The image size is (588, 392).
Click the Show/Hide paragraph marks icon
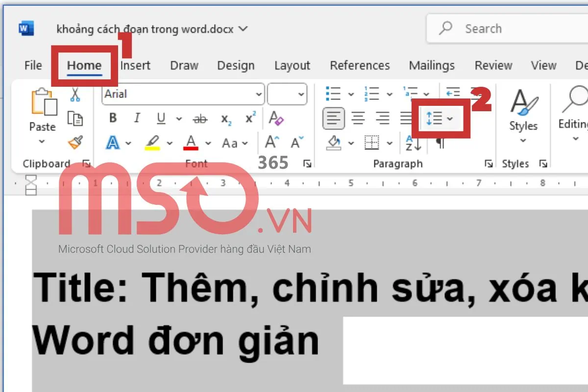[x=440, y=143]
